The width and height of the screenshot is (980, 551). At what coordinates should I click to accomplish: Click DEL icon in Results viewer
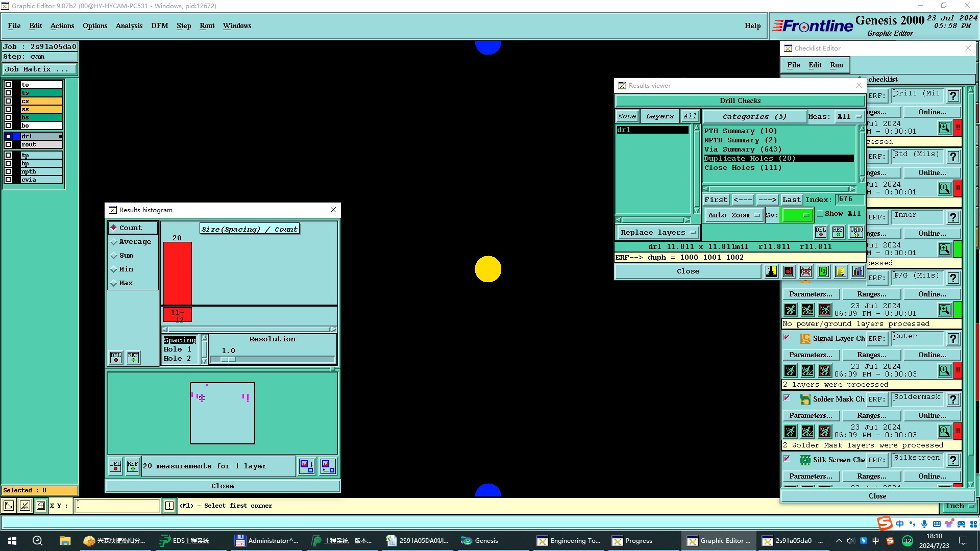click(820, 232)
